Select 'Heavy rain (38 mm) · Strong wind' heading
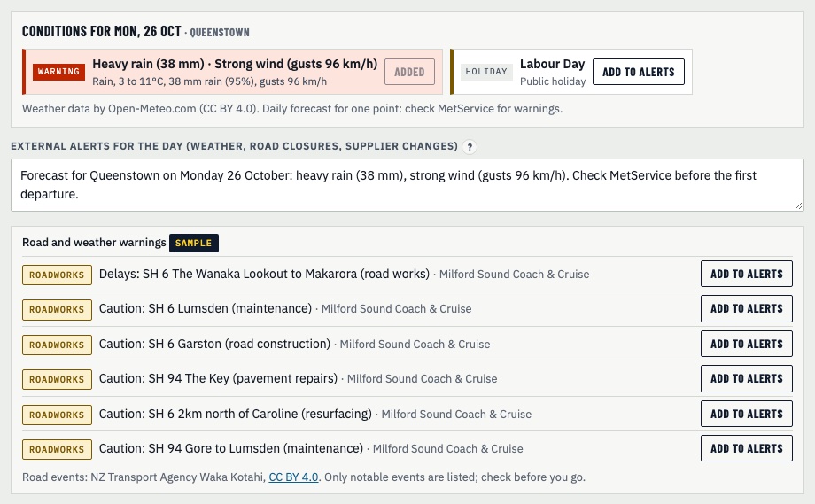The image size is (815, 504). [x=235, y=64]
